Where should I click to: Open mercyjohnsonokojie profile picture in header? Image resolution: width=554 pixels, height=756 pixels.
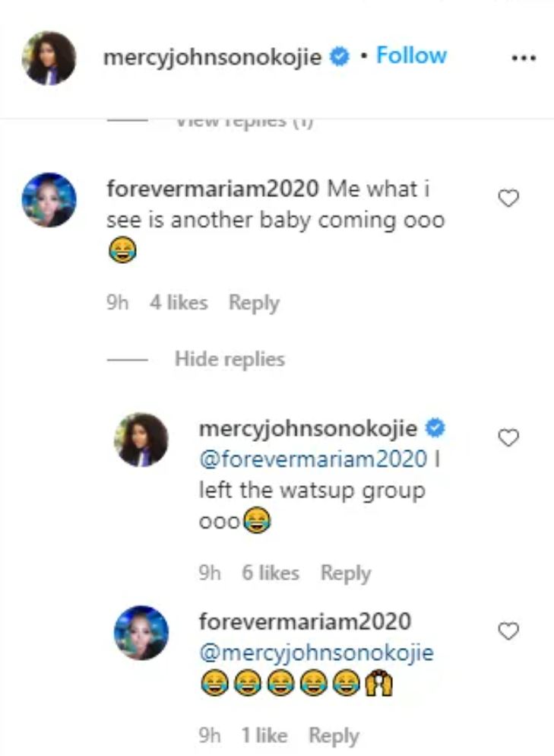(50, 58)
